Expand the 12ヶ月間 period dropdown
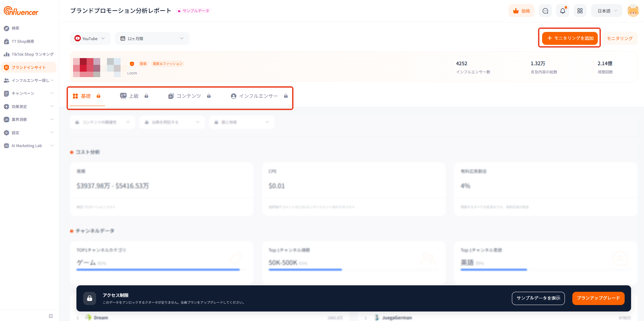This screenshot has width=644, height=321. pos(152,38)
